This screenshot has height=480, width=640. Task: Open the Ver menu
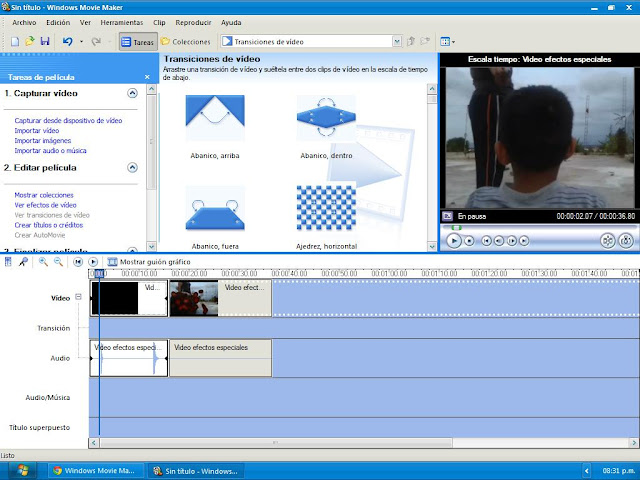pyautogui.click(x=85, y=22)
